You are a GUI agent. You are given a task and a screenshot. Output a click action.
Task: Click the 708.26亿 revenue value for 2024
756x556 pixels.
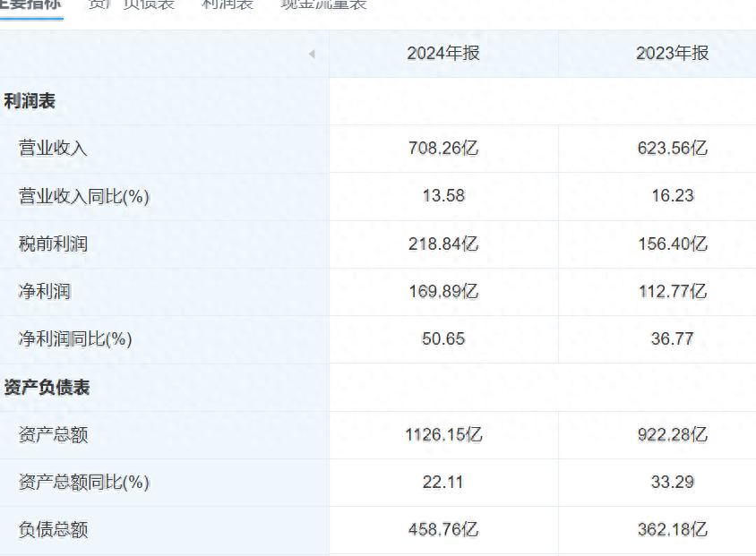[443, 149]
